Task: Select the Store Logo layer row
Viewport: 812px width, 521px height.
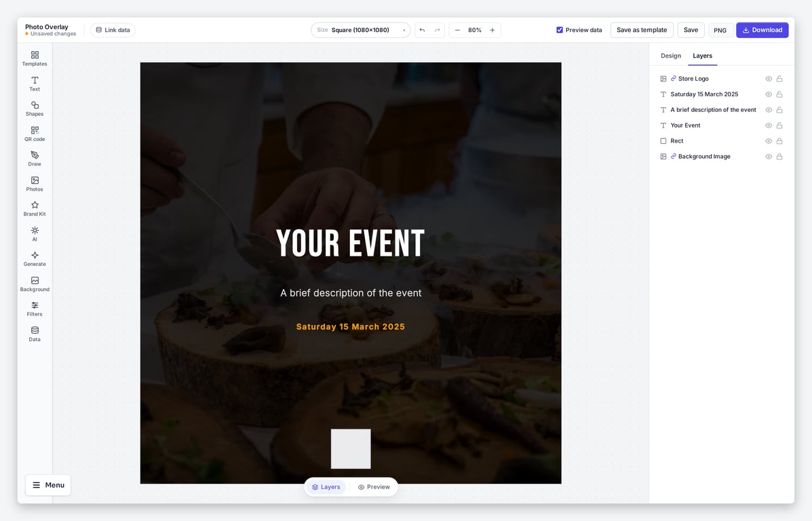Action: pos(721,79)
